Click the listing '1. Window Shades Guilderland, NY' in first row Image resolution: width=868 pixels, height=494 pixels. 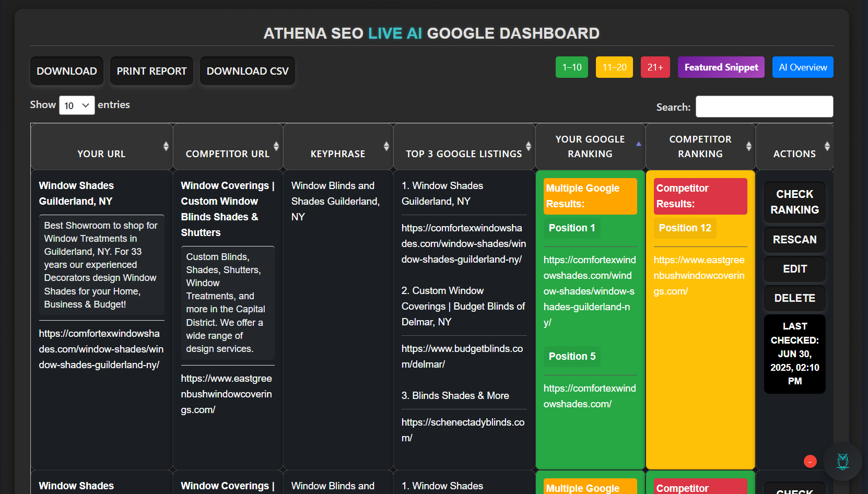point(442,194)
